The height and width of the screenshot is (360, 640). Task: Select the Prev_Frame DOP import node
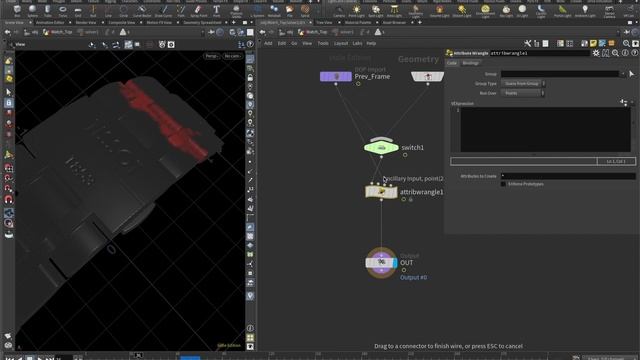point(336,76)
